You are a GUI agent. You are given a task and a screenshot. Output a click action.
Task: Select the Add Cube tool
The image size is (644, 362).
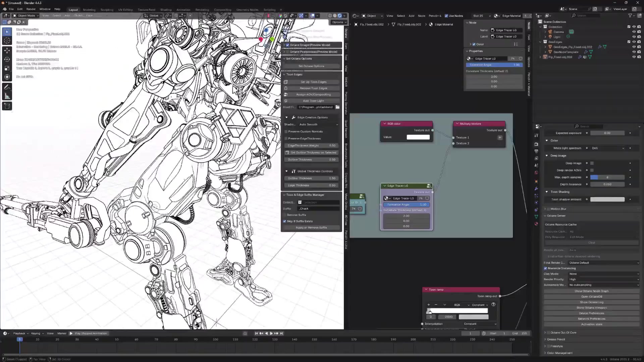point(7,106)
